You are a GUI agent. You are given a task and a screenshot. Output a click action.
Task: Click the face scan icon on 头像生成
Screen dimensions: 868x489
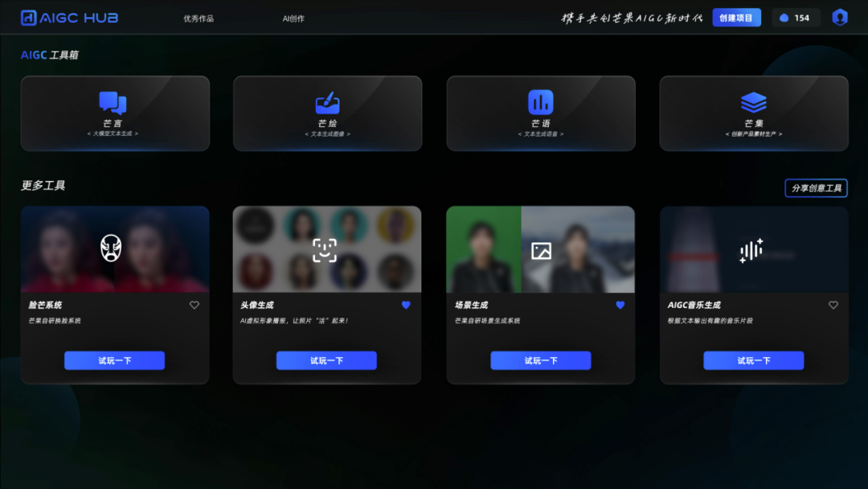pyautogui.click(x=325, y=250)
